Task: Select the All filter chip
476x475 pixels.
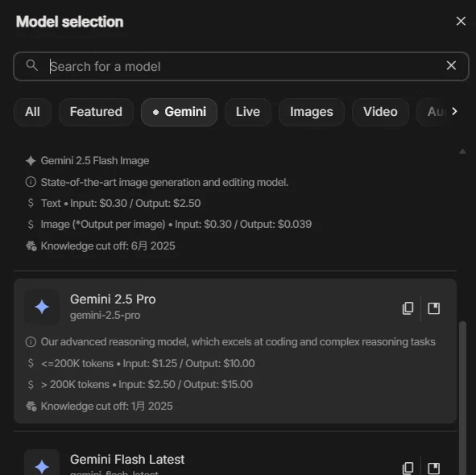Action: [32, 112]
